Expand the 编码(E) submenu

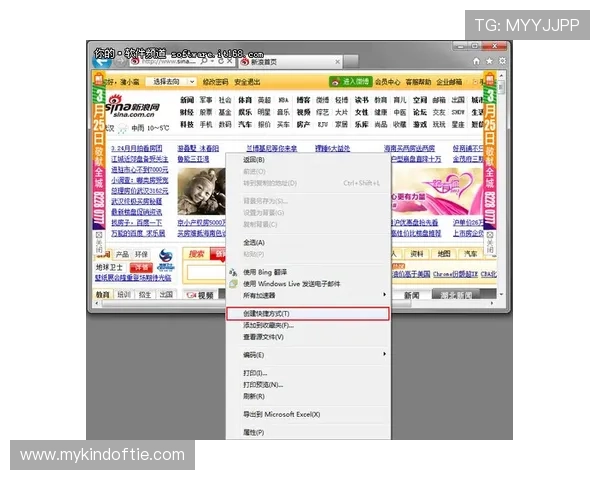(384, 354)
